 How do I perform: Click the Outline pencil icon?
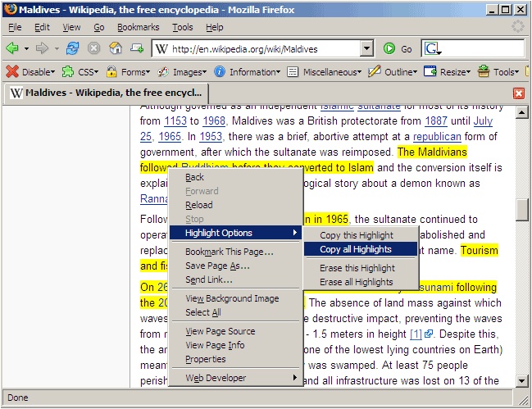pos(375,71)
